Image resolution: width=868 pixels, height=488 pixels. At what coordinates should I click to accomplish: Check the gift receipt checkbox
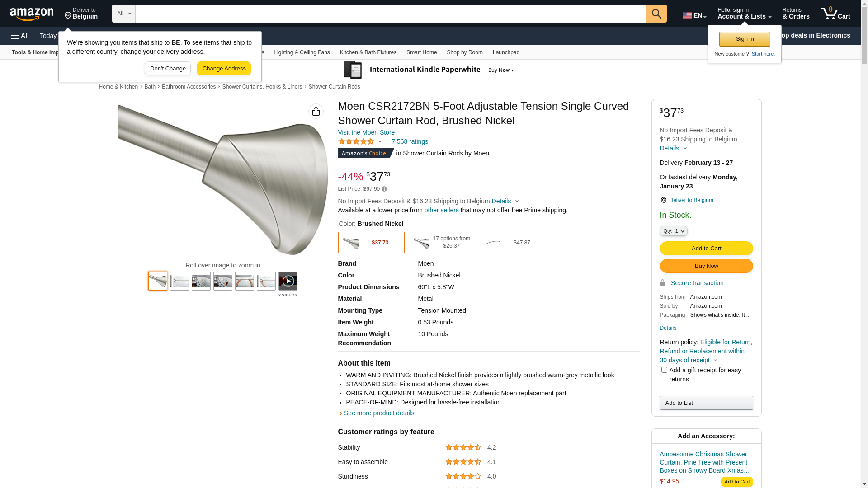(x=664, y=370)
